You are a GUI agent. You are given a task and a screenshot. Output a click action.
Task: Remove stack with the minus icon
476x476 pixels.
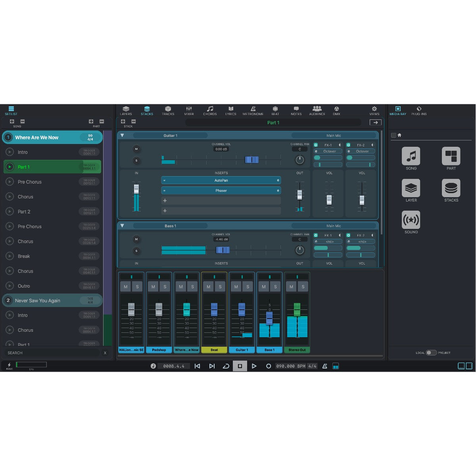(x=133, y=121)
